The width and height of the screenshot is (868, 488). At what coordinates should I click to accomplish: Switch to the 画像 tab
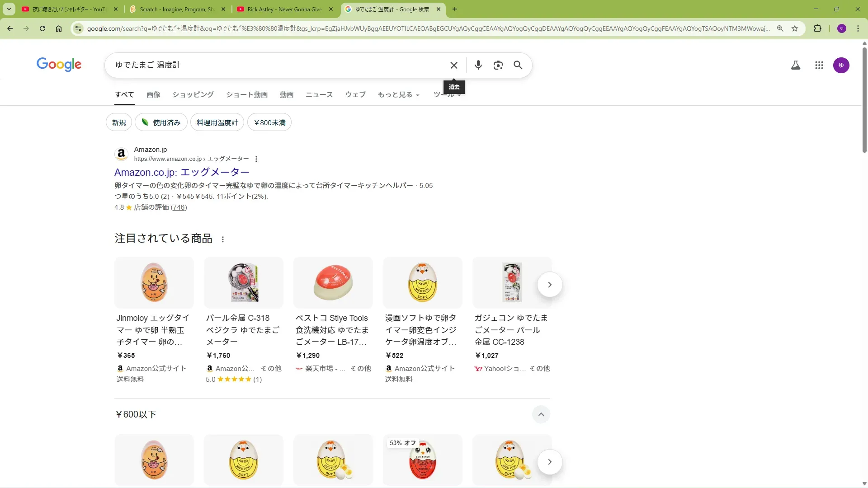(x=153, y=95)
